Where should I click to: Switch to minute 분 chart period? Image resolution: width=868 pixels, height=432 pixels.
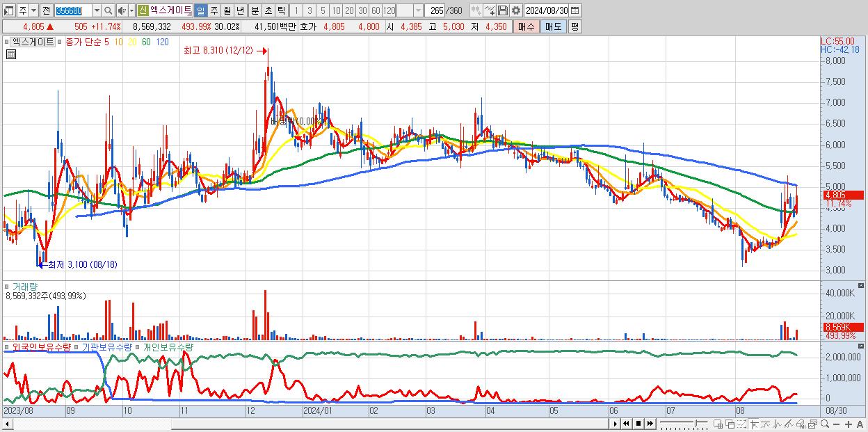[x=255, y=10]
